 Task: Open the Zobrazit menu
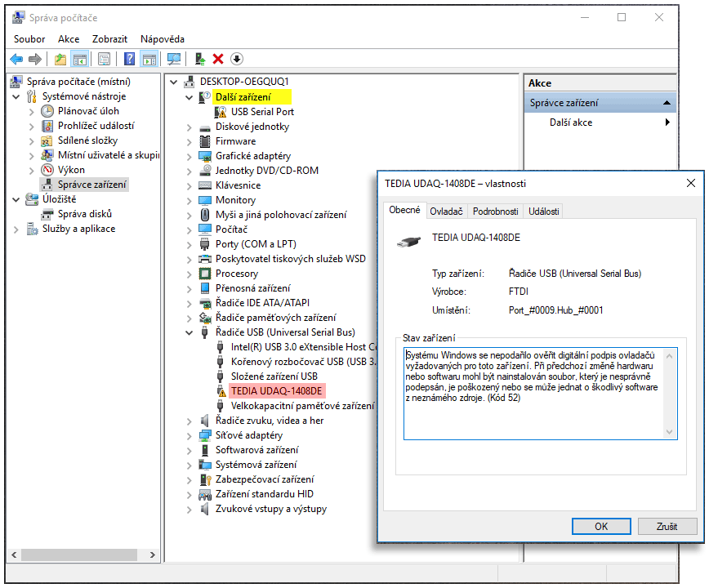point(110,39)
